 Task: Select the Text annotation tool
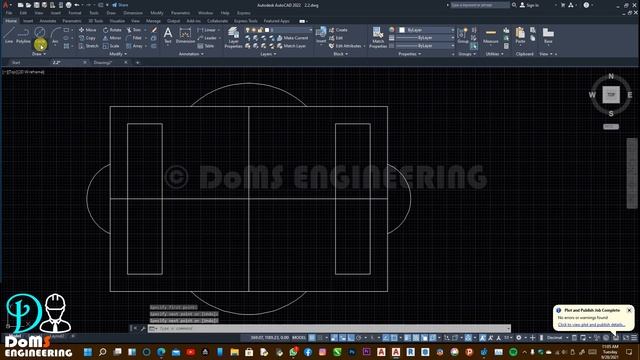[x=168, y=36]
